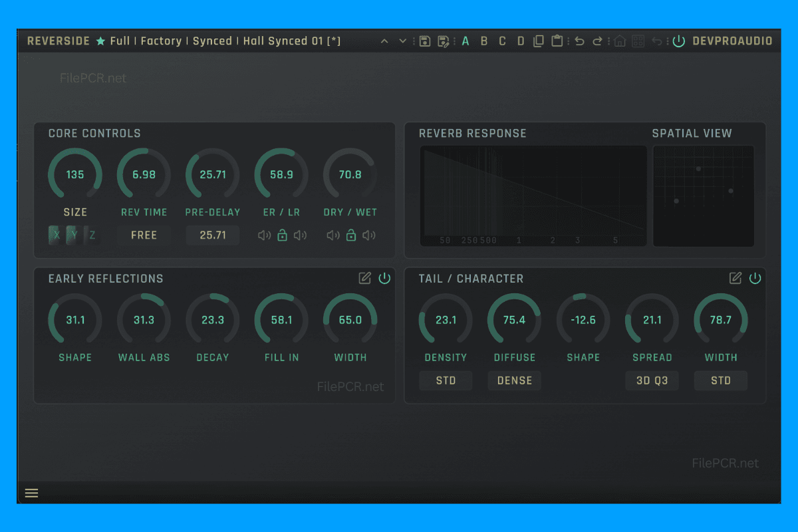Toggle the lock under DRY / WET

(x=351, y=235)
